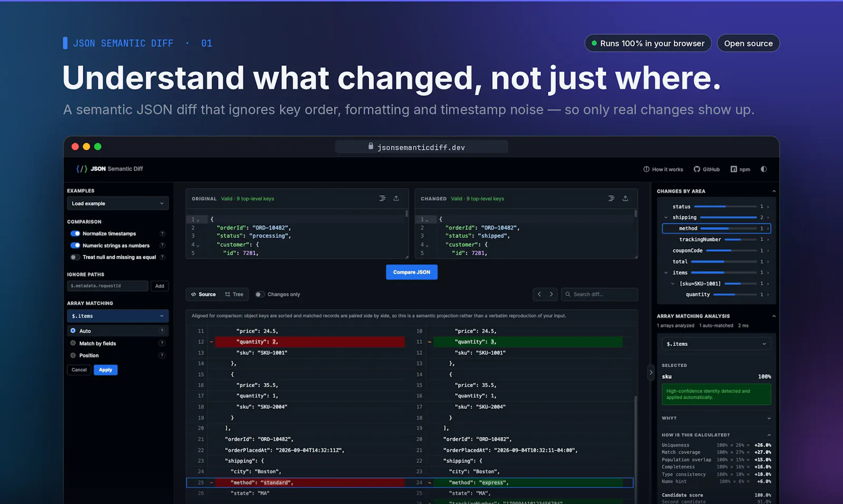Click the lock icon in address bar
The image size is (843, 504).
point(371,146)
